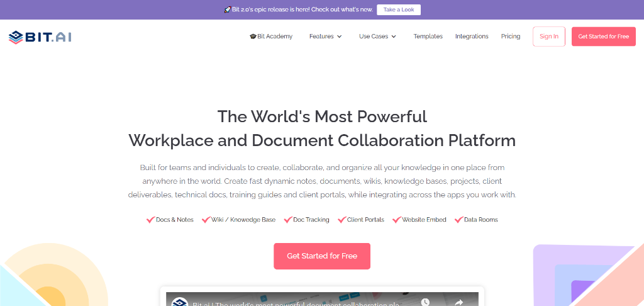This screenshot has width=644, height=306.
Task: Click the graduation cap icon beside Bit Academy
Action: (x=253, y=37)
